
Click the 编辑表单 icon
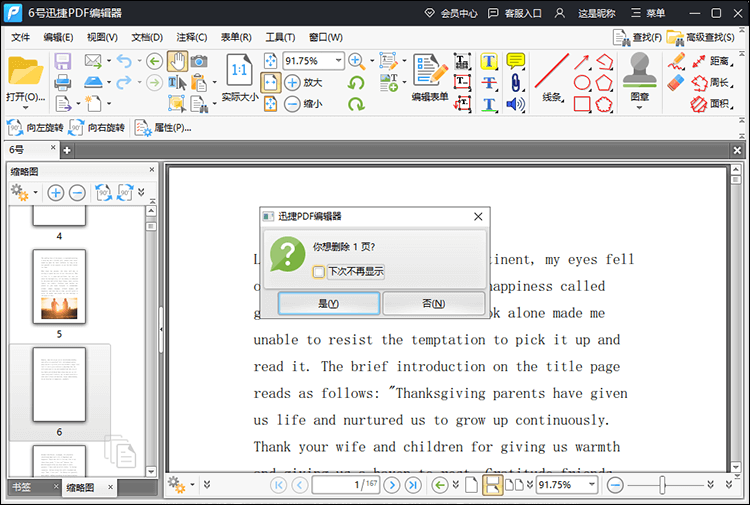[x=430, y=70]
